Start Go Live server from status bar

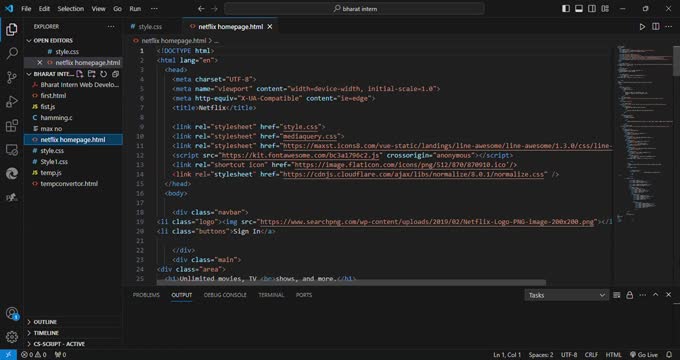(644, 355)
